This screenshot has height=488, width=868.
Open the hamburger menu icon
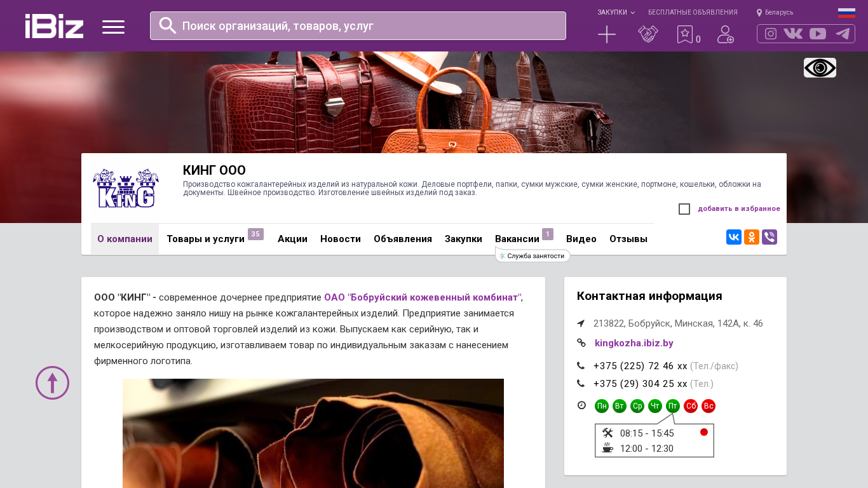(113, 27)
